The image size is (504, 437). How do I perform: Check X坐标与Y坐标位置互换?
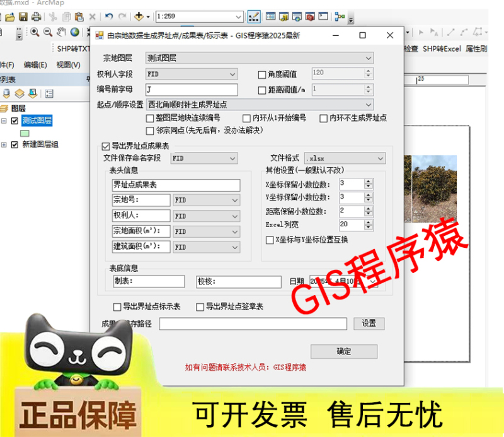click(x=270, y=240)
